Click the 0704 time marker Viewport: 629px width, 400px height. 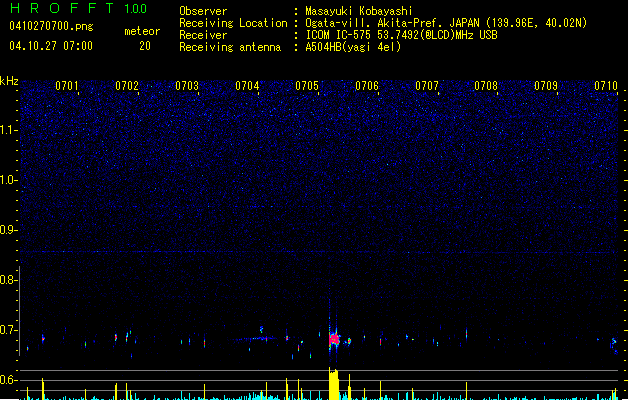(x=247, y=86)
